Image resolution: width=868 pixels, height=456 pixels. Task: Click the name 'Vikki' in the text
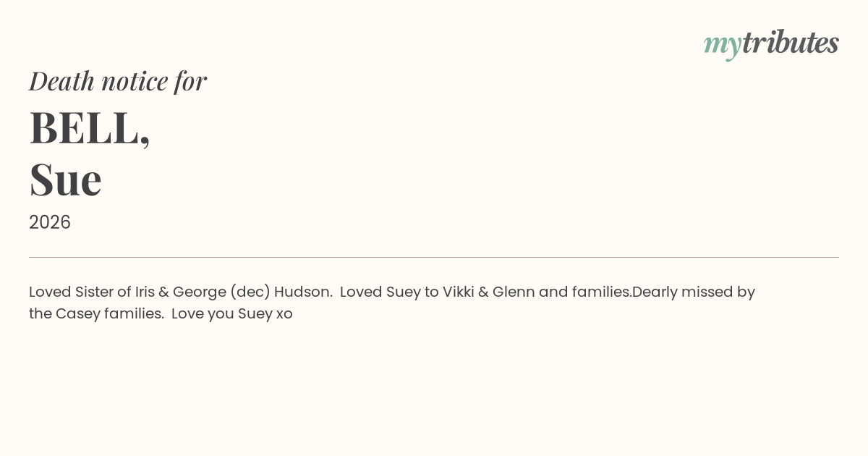tap(459, 292)
